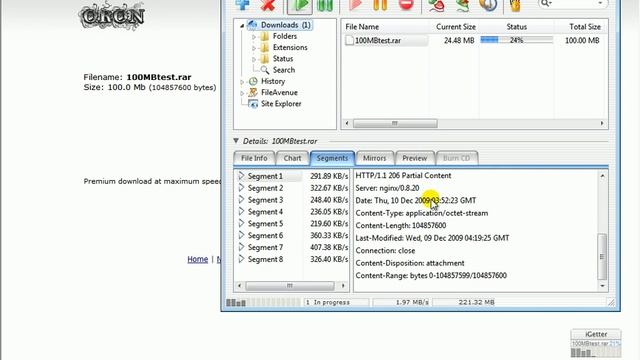Select the Segment 8 row
This screenshot has width=640, height=360.
pyautogui.click(x=292, y=259)
